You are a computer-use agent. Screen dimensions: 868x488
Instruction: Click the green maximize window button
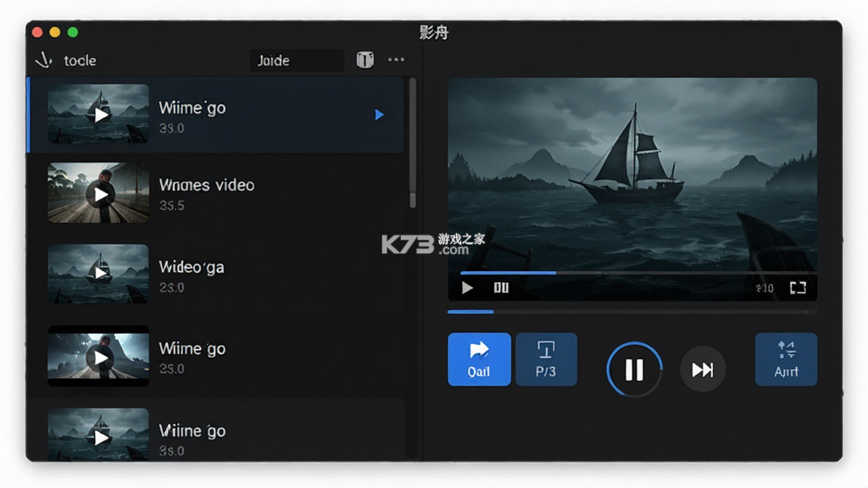click(x=73, y=32)
